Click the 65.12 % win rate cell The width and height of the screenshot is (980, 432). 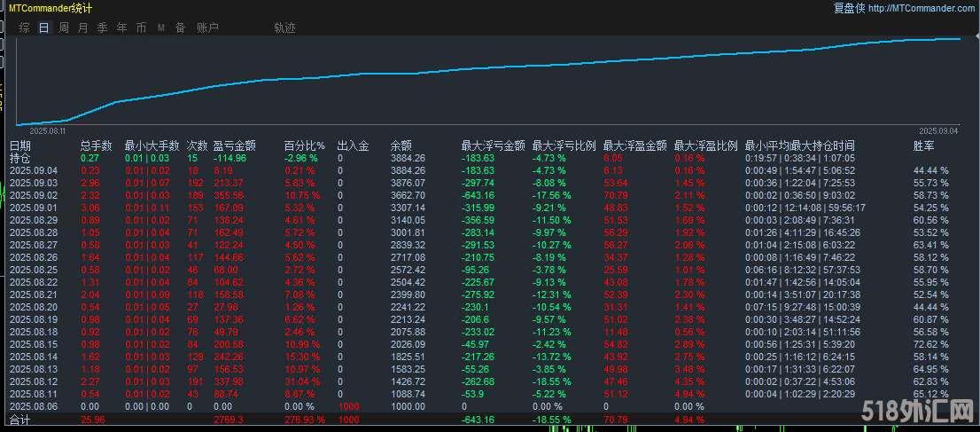pyautogui.click(x=930, y=395)
